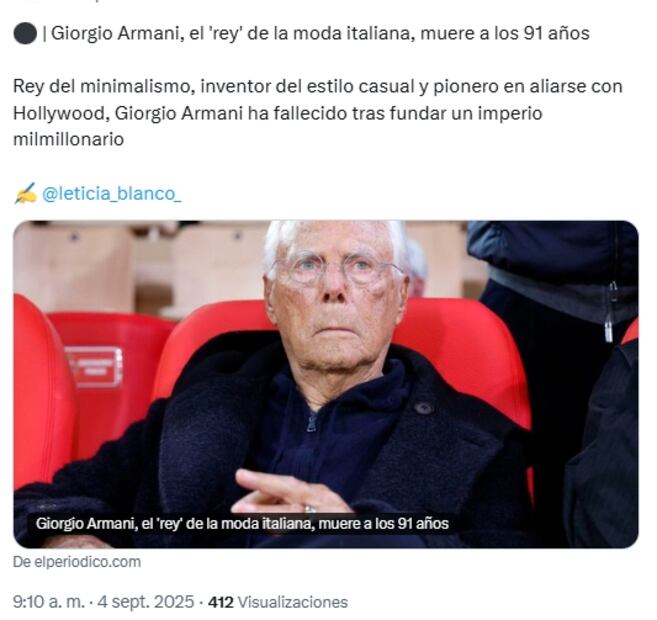This screenshot has width=657, height=620.
Task: Click the writing hand emoji
Action: [x=25, y=194]
